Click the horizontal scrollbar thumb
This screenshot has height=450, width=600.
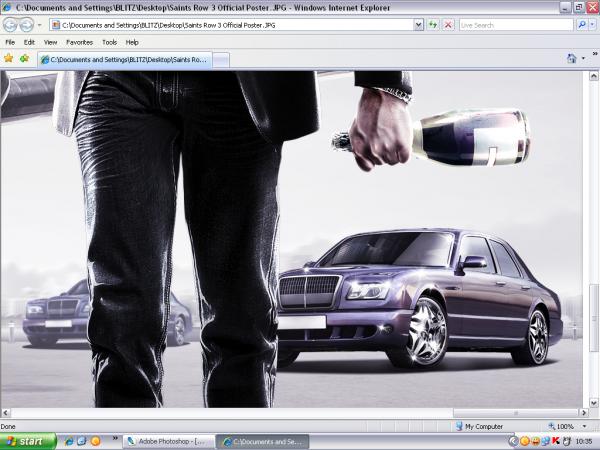(x=515, y=413)
